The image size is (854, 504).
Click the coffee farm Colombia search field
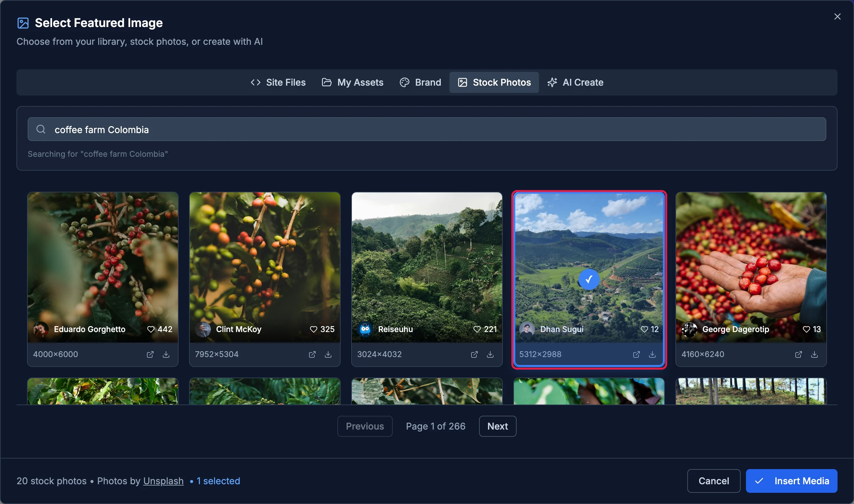point(427,129)
